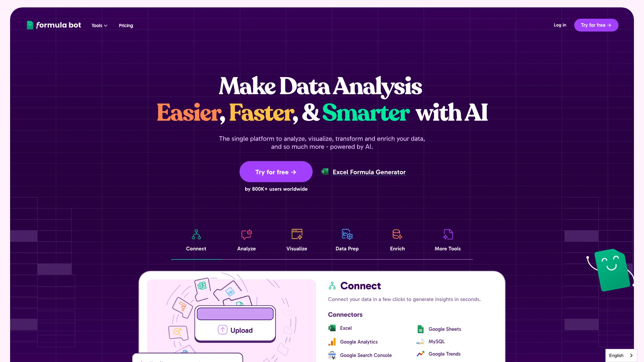Click the Connect tab icon
The image size is (644, 362).
pyautogui.click(x=196, y=234)
